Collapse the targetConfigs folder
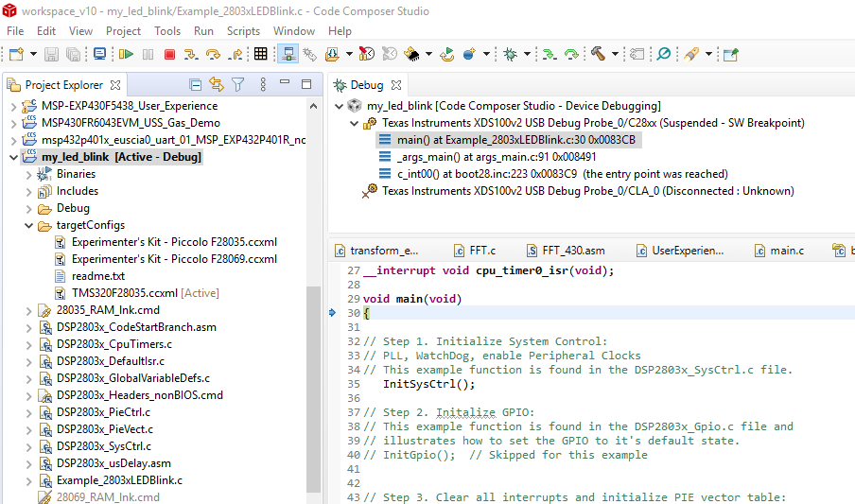 tap(29, 225)
